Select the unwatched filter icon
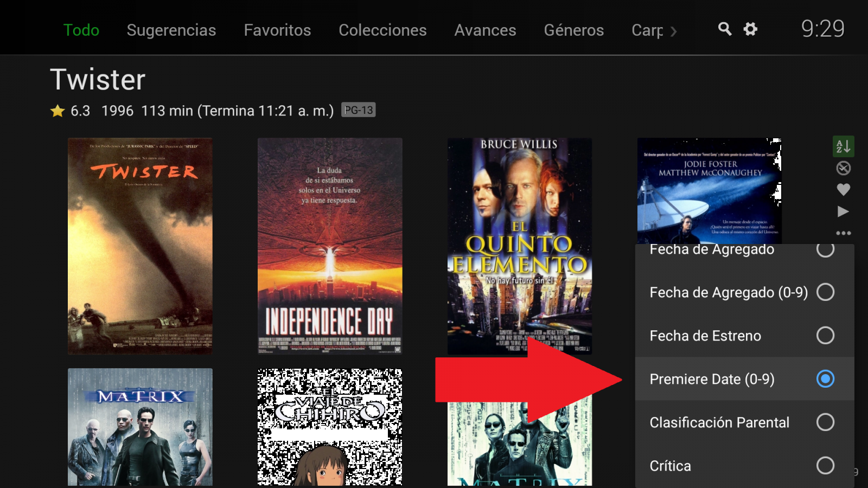Screen dimensions: 868x488 point(843,169)
